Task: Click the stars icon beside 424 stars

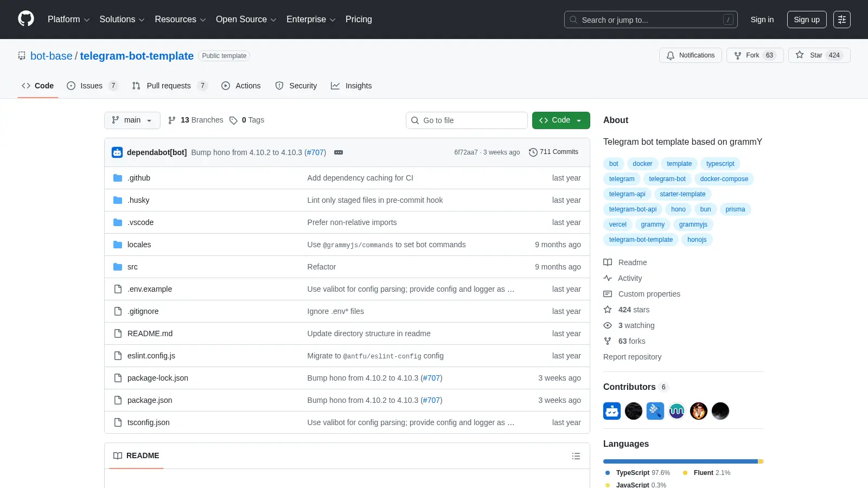Action: click(608, 310)
